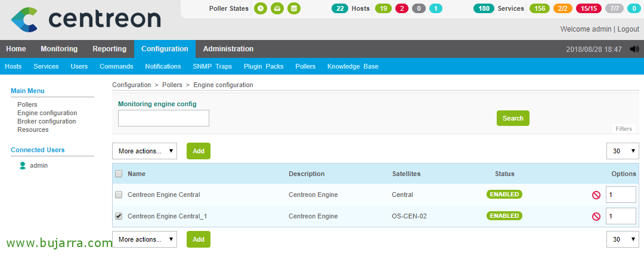The image size is (644, 256).
Task: Check the Centreon Engine Central row checkbox
Action: click(119, 195)
